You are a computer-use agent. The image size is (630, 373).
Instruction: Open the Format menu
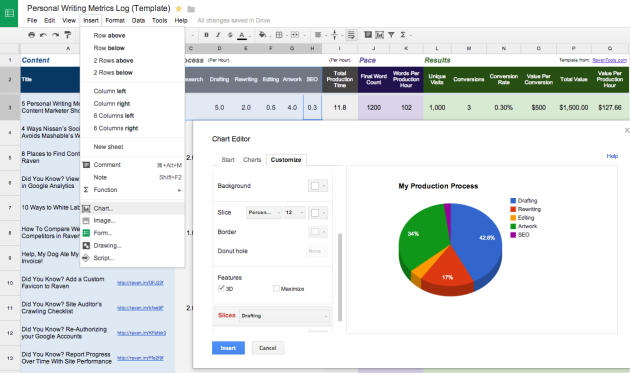coord(115,20)
